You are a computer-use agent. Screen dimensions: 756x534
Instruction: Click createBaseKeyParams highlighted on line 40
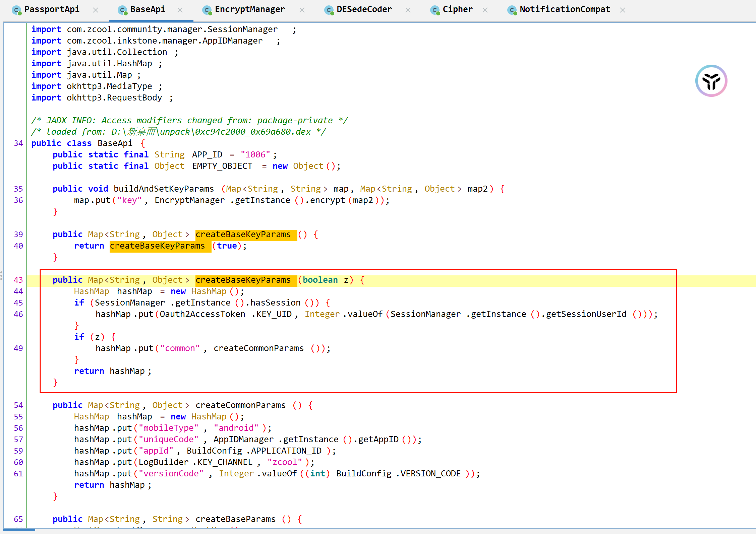coord(157,246)
